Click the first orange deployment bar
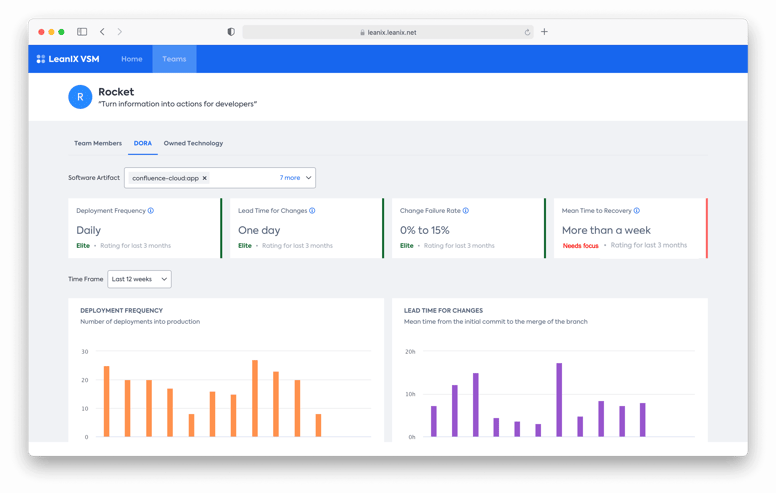776x493 pixels. click(106, 401)
